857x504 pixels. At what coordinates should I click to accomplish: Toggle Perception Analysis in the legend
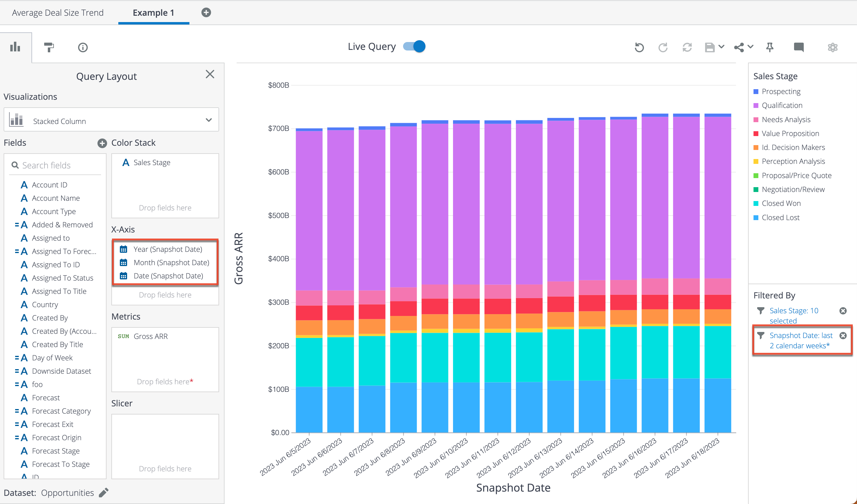click(x=789, y=161)
